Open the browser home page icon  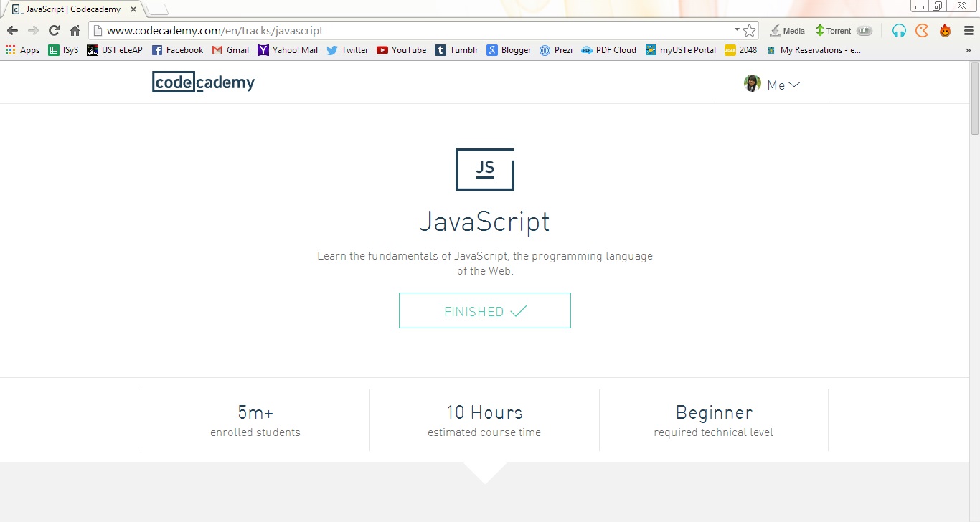[x=75, y=31]
